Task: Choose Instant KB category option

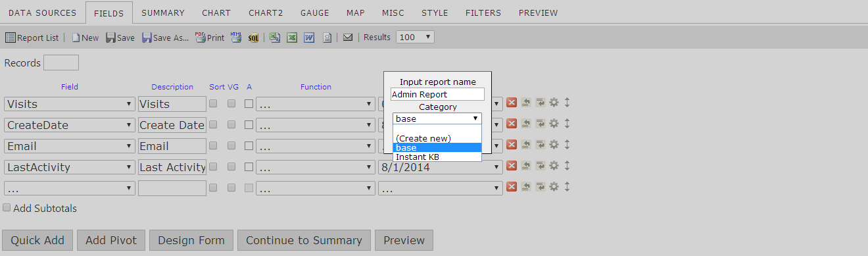Action: coord(437,157)
